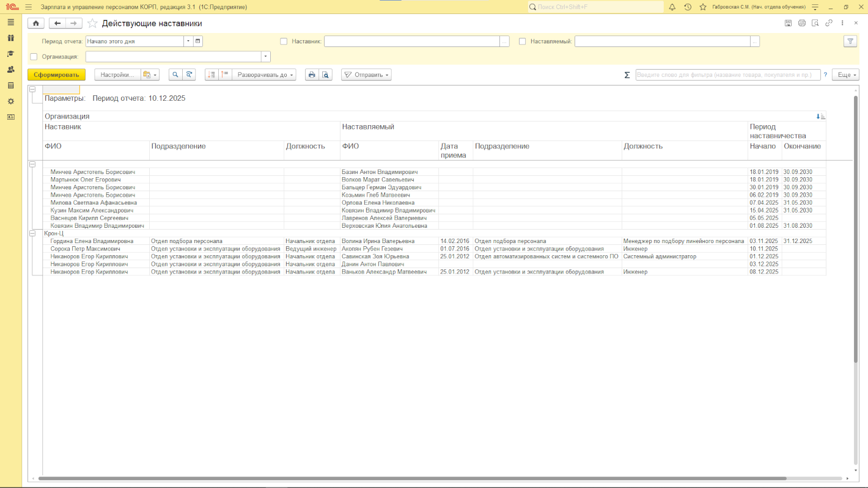868x488 pixels.
Task: Add report to favorites with star icon
Action: tap(92, 23)
